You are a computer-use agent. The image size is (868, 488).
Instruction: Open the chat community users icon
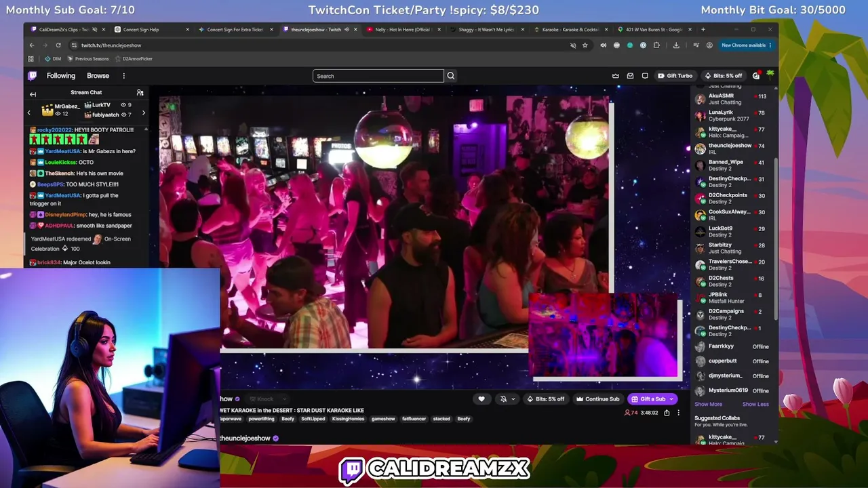coord(140,92)
